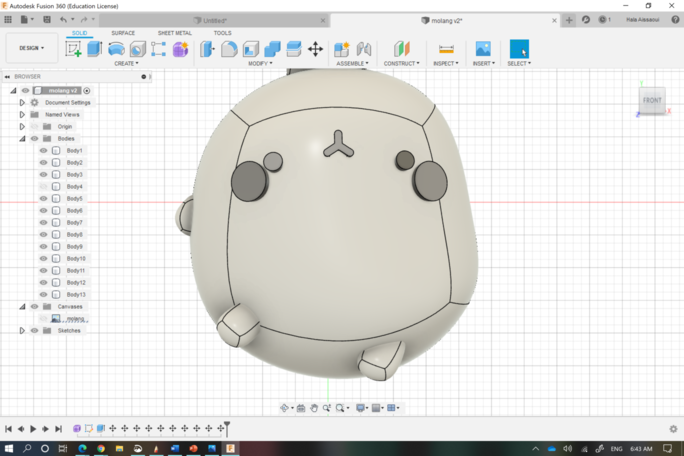Image resolution: width=684 pixels, height=456 pixels.
Task: Click the FRONT face of view cube
Action: click(x=652, y=100)
